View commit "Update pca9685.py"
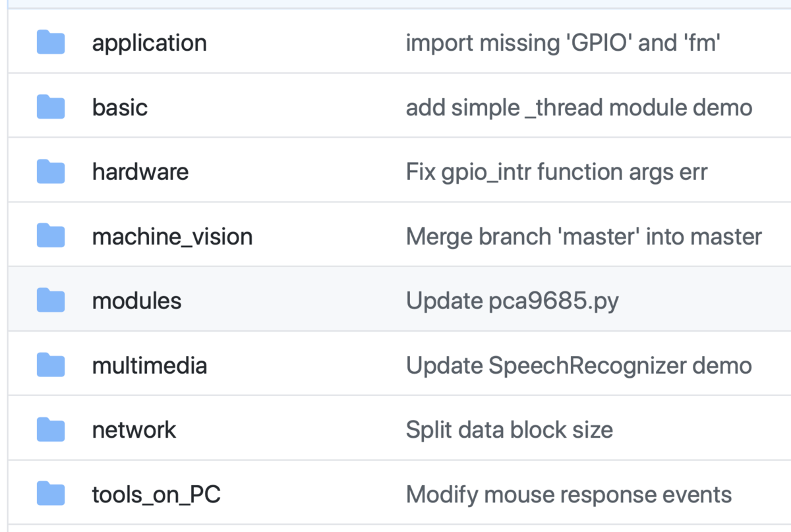The image size is (791, 532). click(x=512, y=302)
